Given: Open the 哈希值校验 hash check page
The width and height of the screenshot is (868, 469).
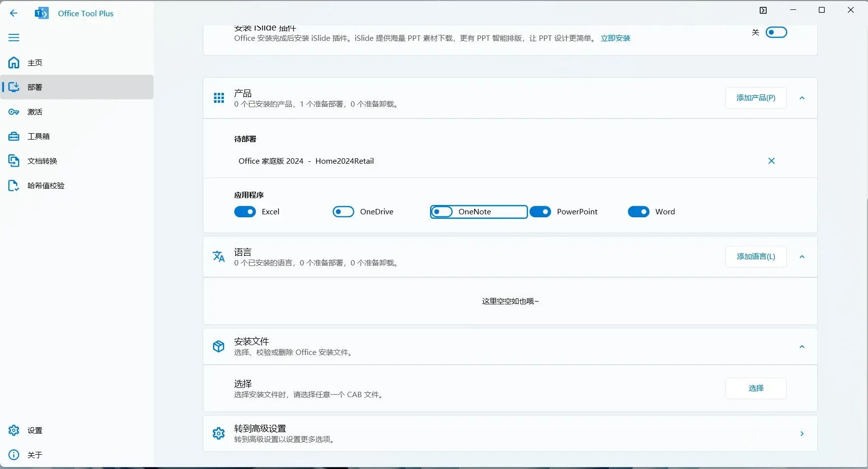Looking at the screenshot, I should point(77,185).
